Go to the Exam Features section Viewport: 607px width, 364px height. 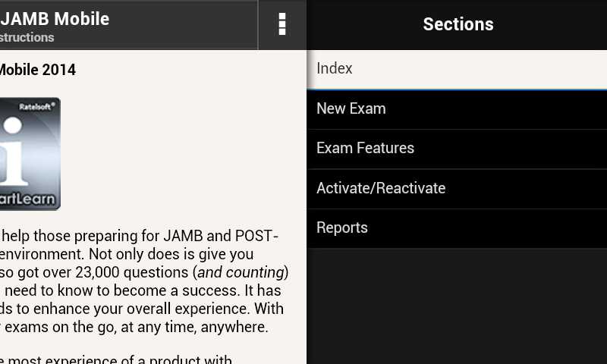pyautogui.click(x=457, y=149)
